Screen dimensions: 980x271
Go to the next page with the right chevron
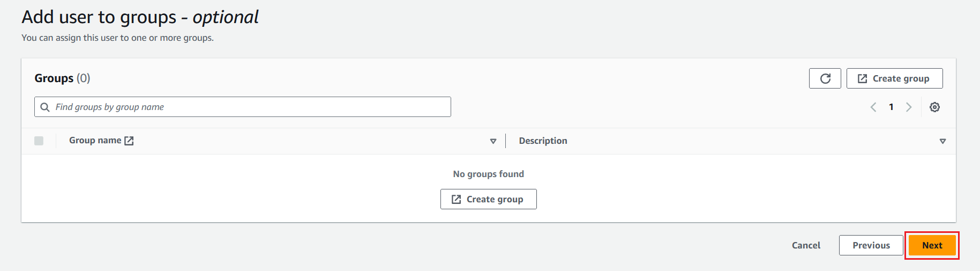coord(909,107)
